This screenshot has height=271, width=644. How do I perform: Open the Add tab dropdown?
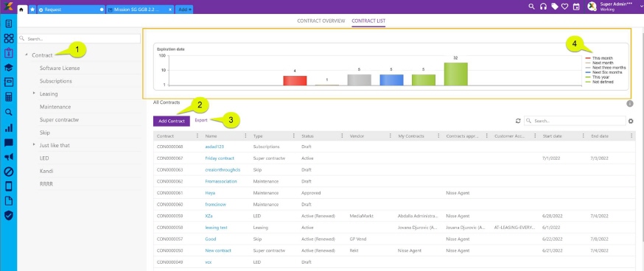point(184,9)
